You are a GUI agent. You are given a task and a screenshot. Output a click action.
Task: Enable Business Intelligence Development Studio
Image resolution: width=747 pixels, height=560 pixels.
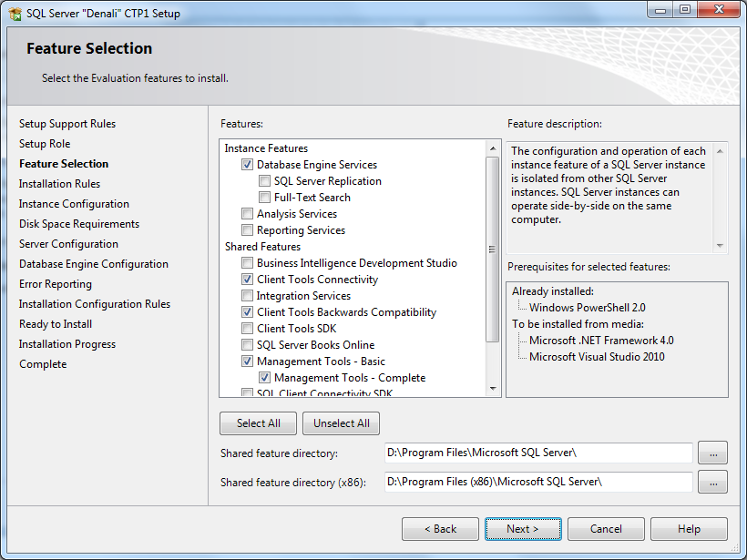point(247,263)
